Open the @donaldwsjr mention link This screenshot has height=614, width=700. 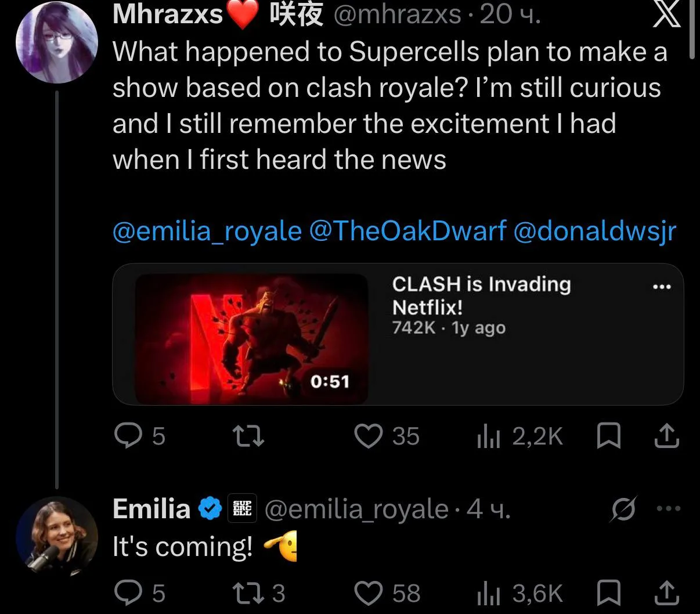pyautogui.click(x=595, y=231)
